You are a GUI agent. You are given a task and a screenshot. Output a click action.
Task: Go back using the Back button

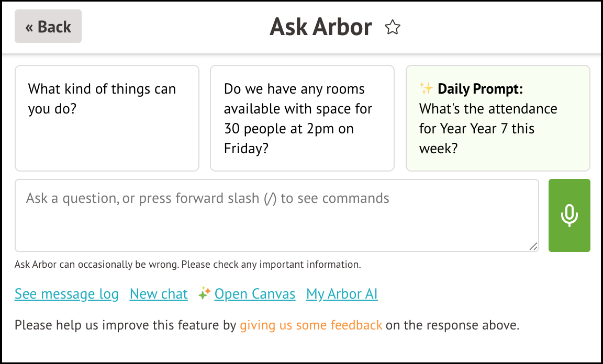pos(48,26)
